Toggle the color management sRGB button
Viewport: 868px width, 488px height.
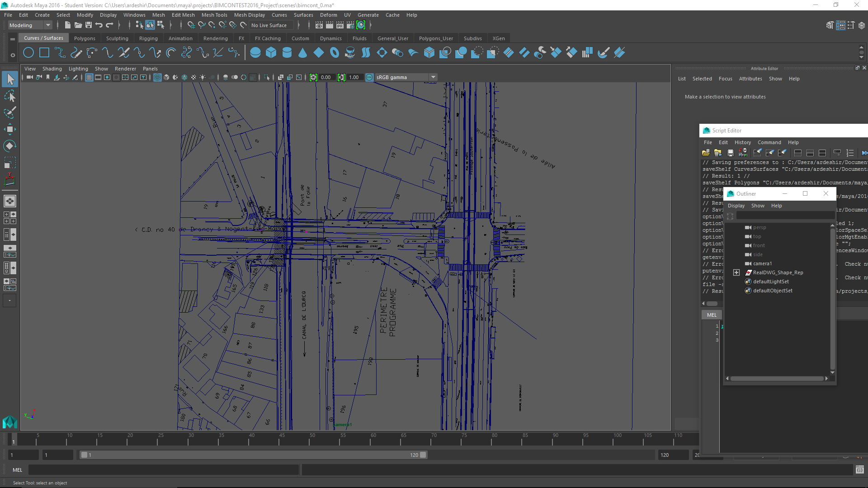(x=369, y=77)
